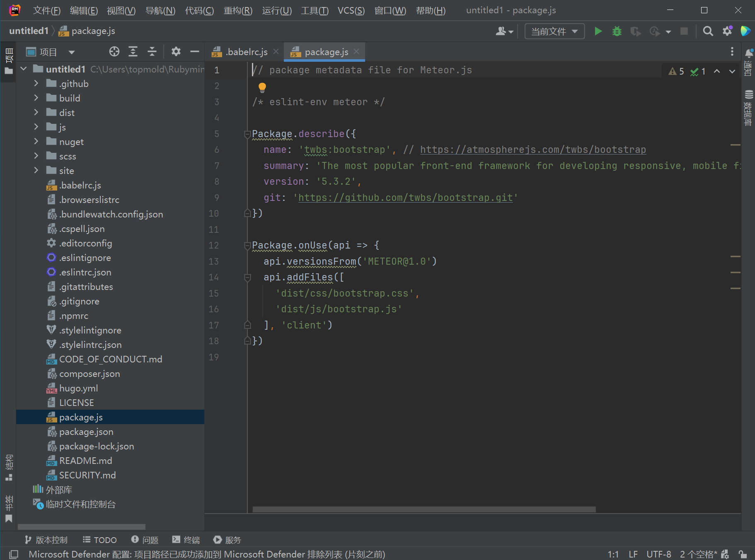Screen dimensions: 755x560
Task: Change UTF-8 file encoding in status bar
Action: (x=658, y=554)
